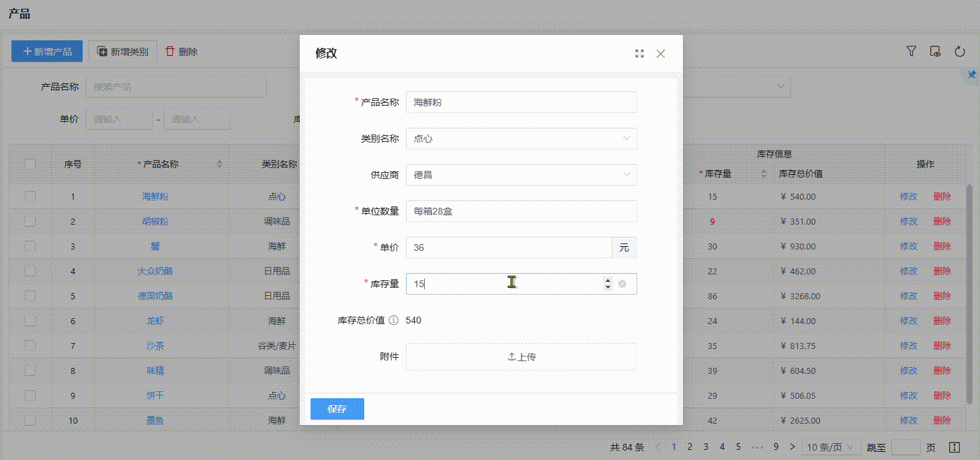Open the column display settings icon

pyautogui.click(x=935, y=51)
